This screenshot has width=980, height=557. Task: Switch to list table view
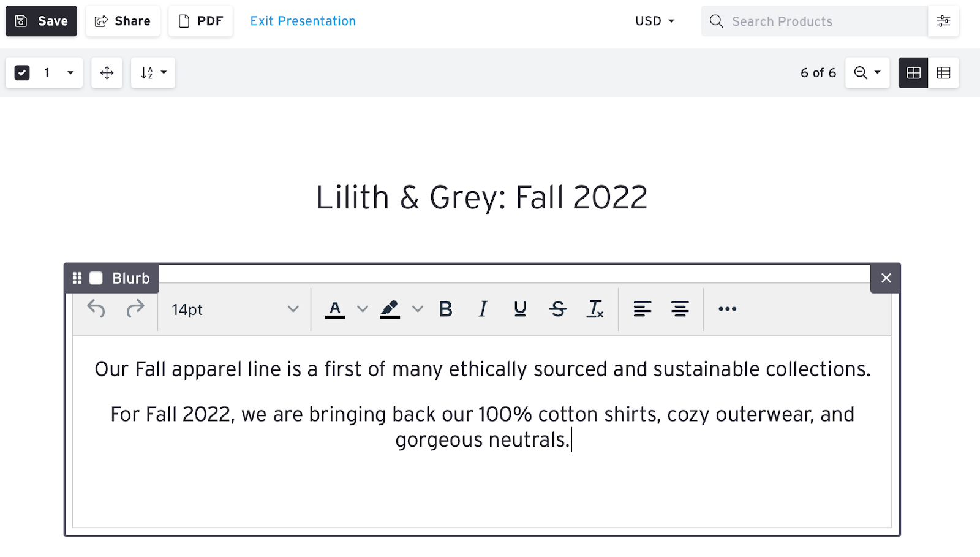click(x=943, y=73)
